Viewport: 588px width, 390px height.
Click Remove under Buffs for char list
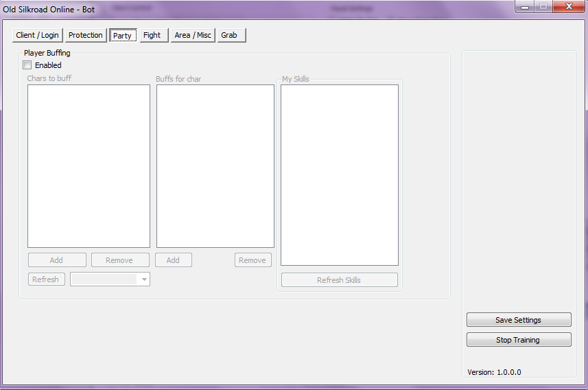pos(252,260)
